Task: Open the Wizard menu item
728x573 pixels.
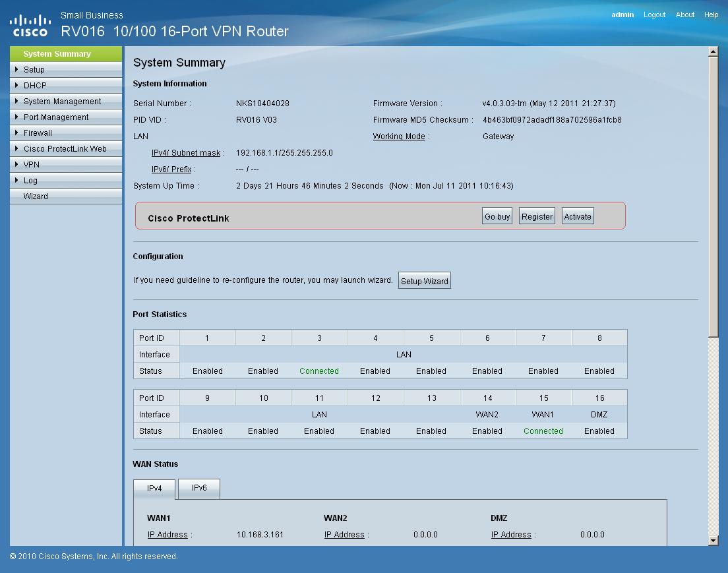Action: coord(66,196)
